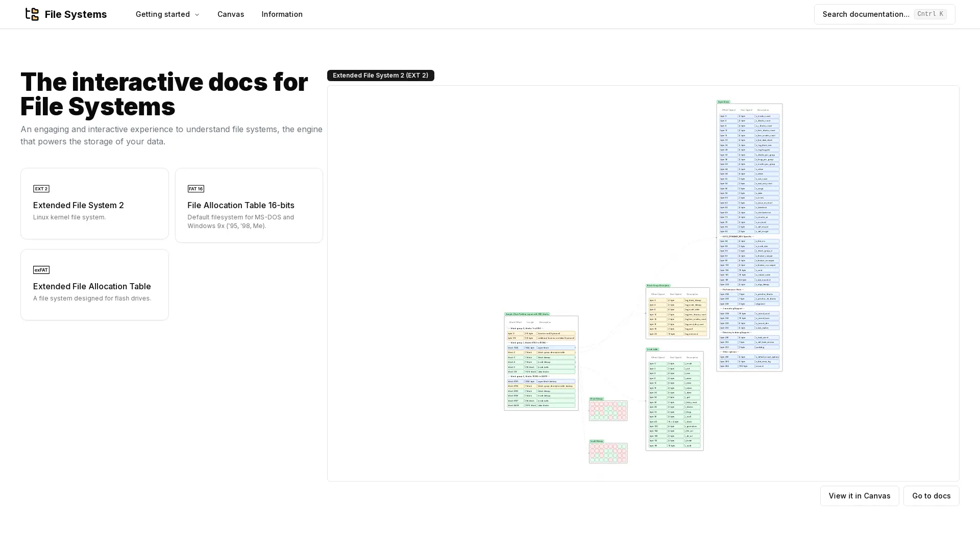Click the Block Group Descriptor node label
Image resolution: width=980 pixels, height=551 pixels.
tap(658, 286)
